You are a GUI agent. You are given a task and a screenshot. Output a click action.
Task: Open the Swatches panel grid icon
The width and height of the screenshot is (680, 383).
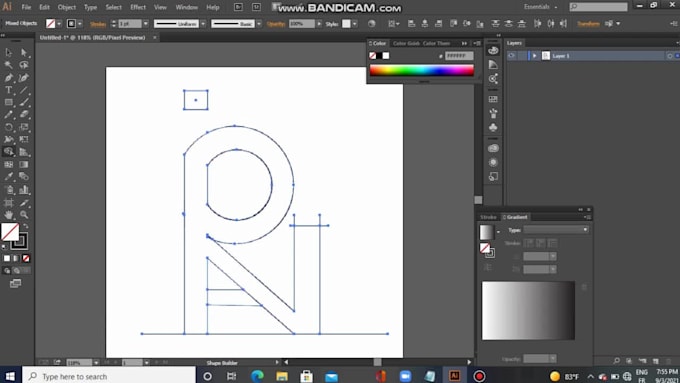click(x=493, y=99)
